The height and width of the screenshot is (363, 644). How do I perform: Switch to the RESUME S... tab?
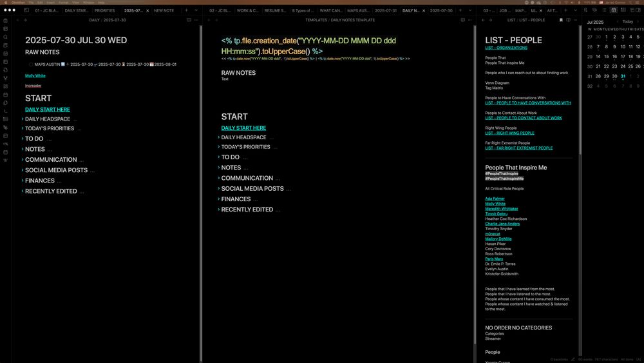[275, 11]
